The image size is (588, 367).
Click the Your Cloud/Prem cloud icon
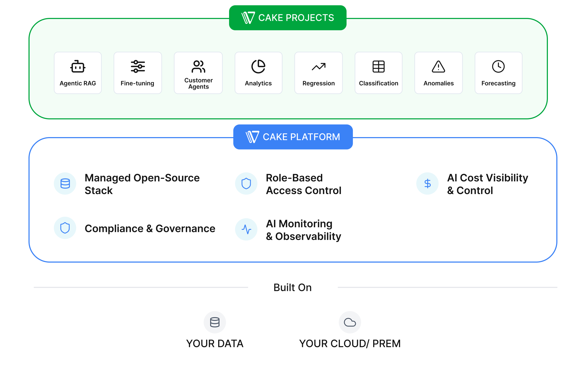(350, 322)
